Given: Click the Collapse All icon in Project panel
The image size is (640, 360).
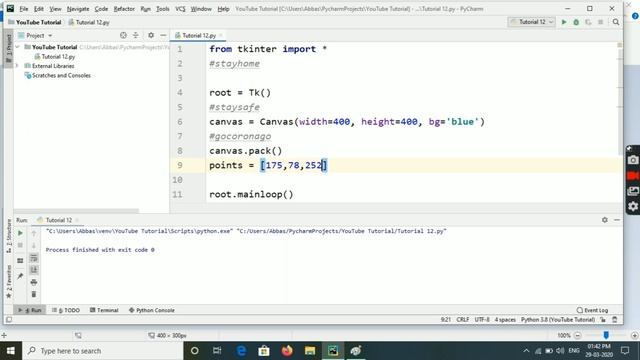Looking at the screenshot, I should coord(136,36).
